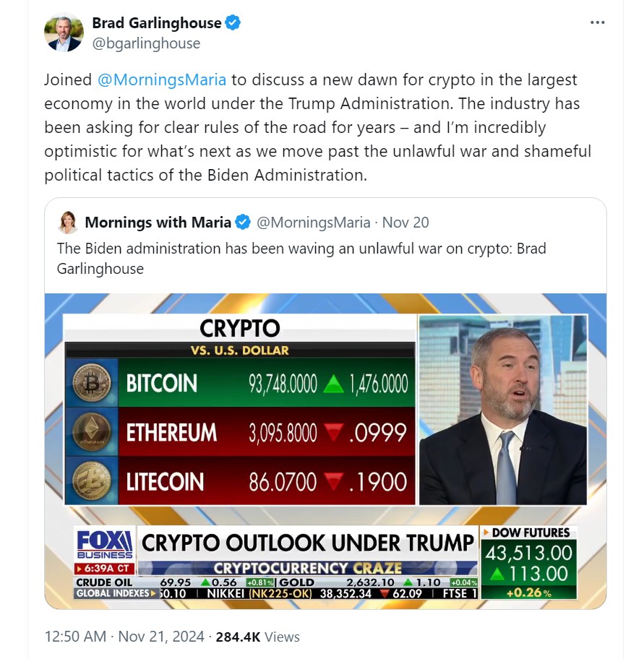Play the Fox Business crypto video thumbnail
The width and height of the screenshot is (644, 659).
pos(325,451)
